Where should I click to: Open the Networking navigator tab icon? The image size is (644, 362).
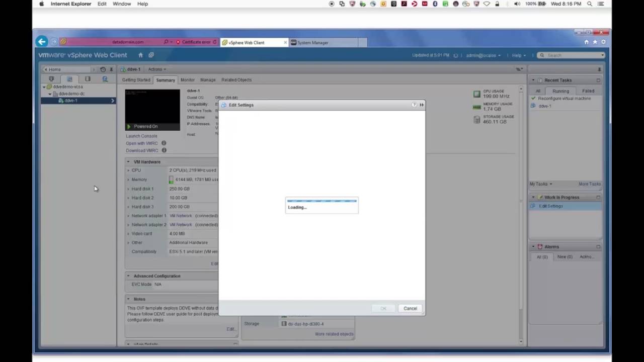click(x=105, y=79)
